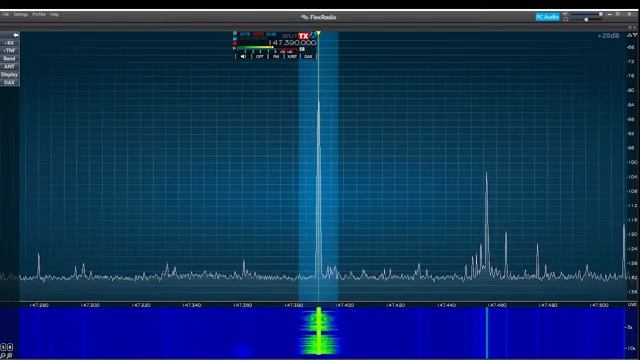
Task: Adjust the headphone volume slider
Action: [587, 19]
